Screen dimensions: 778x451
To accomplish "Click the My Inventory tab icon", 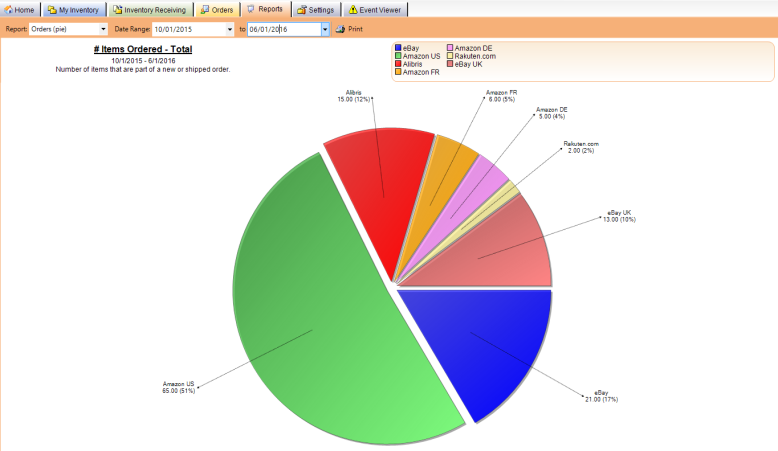I will [52, 9].
